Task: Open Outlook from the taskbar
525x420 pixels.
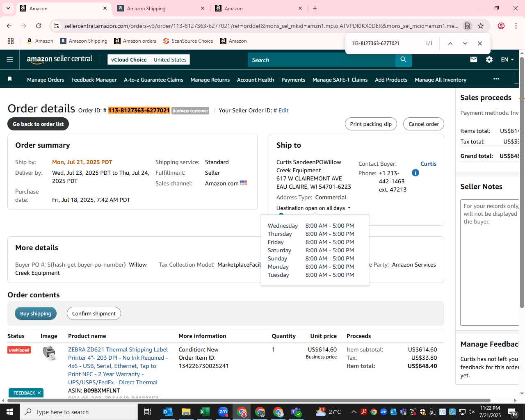Action: [168, 412]
